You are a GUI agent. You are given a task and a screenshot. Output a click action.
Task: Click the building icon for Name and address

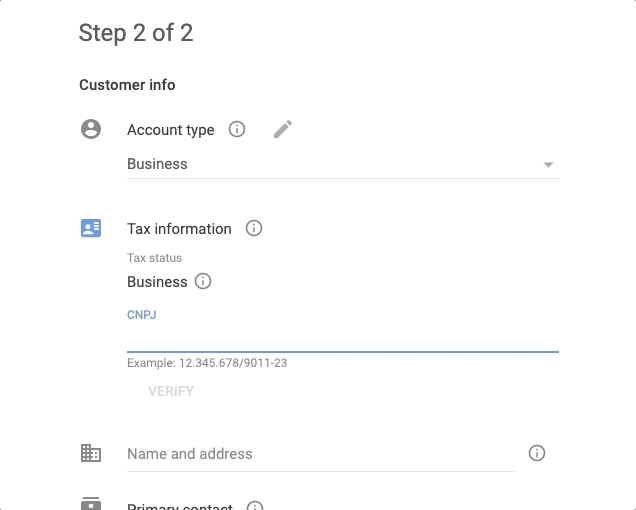pos(91,453)
